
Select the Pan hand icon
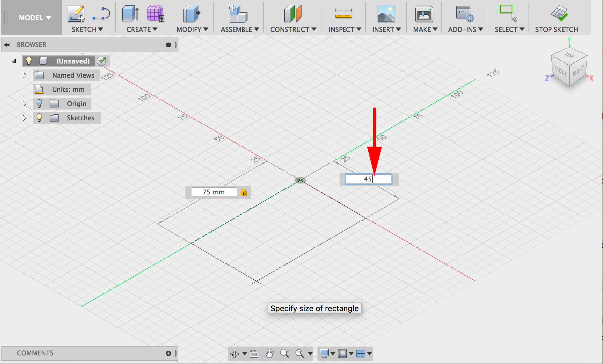(269, 353)
